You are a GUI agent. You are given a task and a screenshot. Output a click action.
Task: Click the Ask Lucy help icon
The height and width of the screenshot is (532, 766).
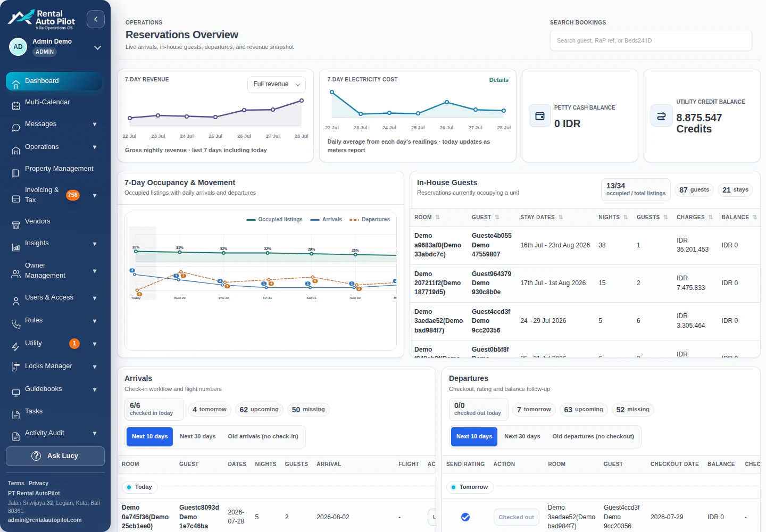coord(36,456)
